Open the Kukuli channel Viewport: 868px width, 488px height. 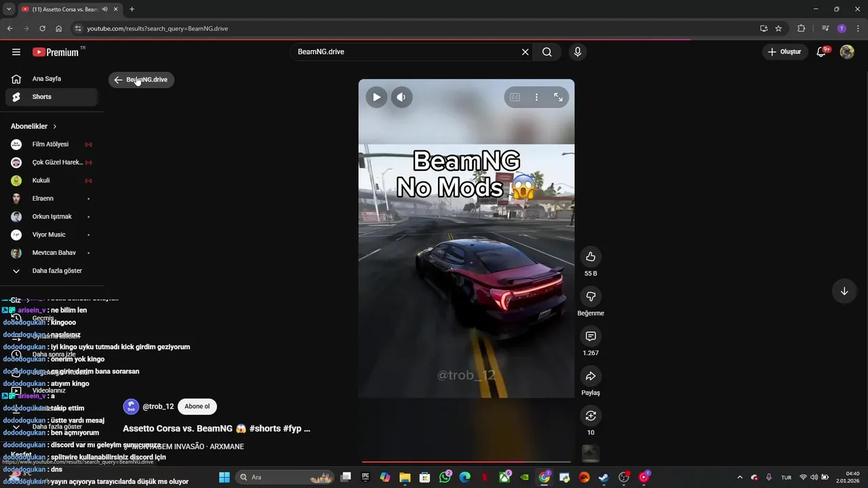point(52,180)
